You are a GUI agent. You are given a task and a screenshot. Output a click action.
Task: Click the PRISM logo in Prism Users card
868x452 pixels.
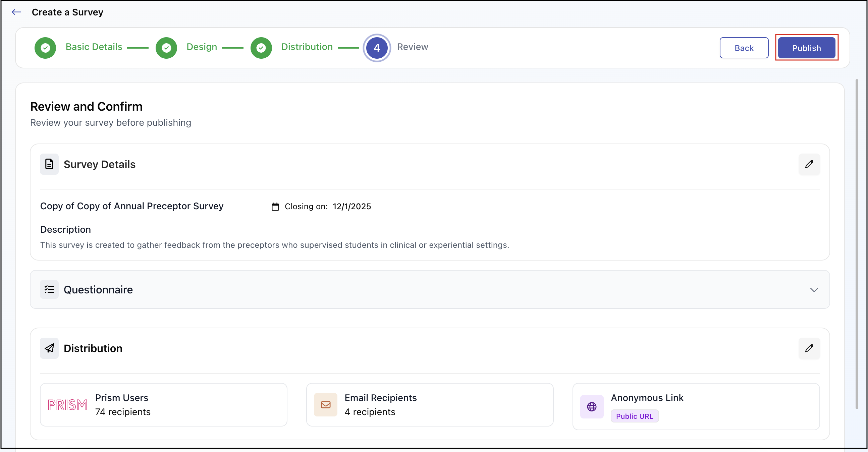click(67, 404)
